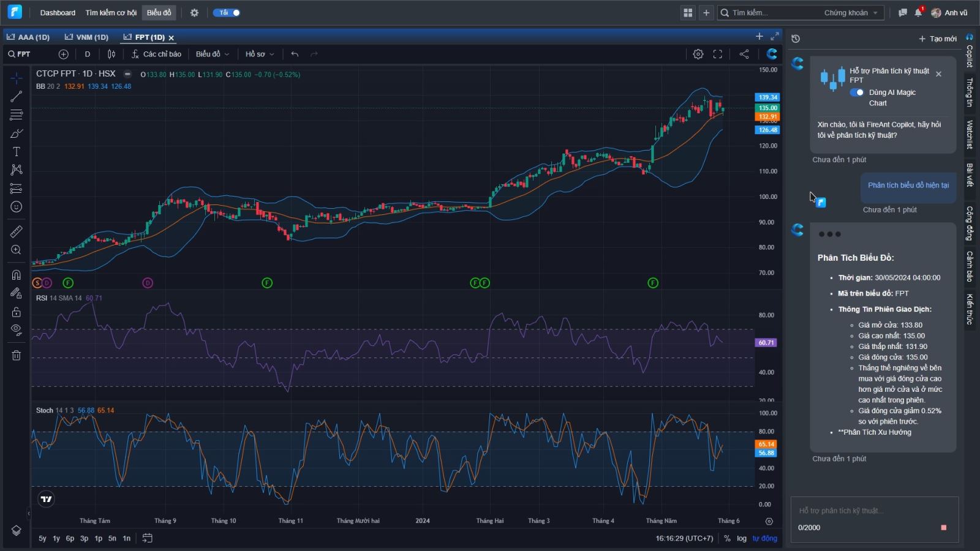Screen dimensions: 980x551
Task: Select the text annotation tool
Action: (17, 152)
